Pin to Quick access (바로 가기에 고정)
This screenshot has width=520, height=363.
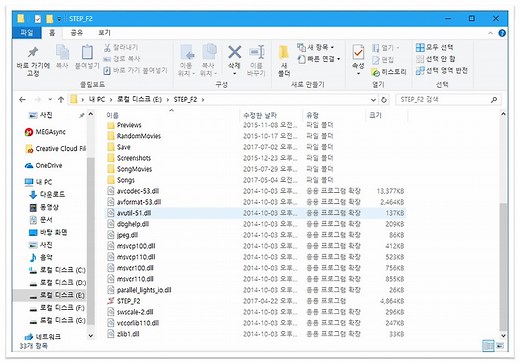pos(33,61)
